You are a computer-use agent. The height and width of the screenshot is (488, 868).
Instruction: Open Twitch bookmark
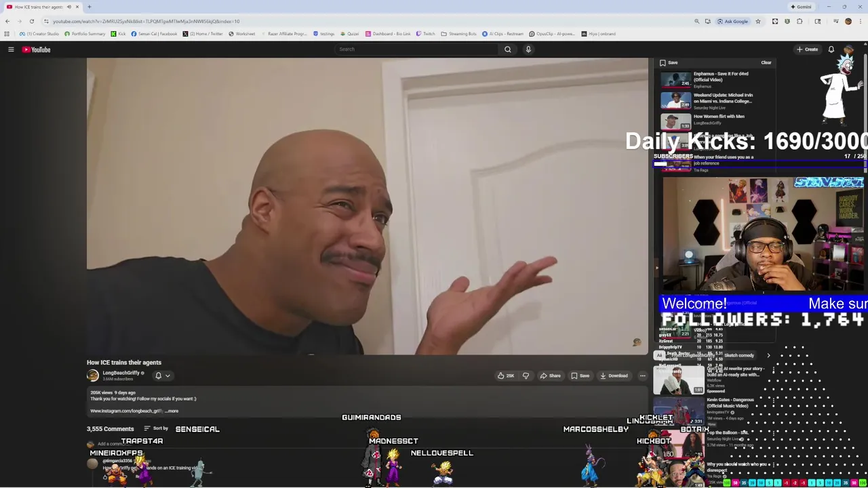coord(425,34)
